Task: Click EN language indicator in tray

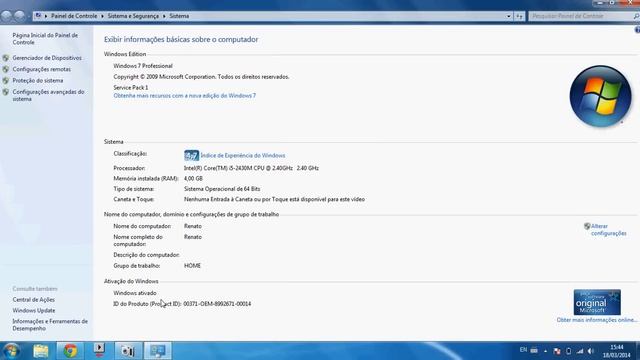Action: tap(523, 350)
